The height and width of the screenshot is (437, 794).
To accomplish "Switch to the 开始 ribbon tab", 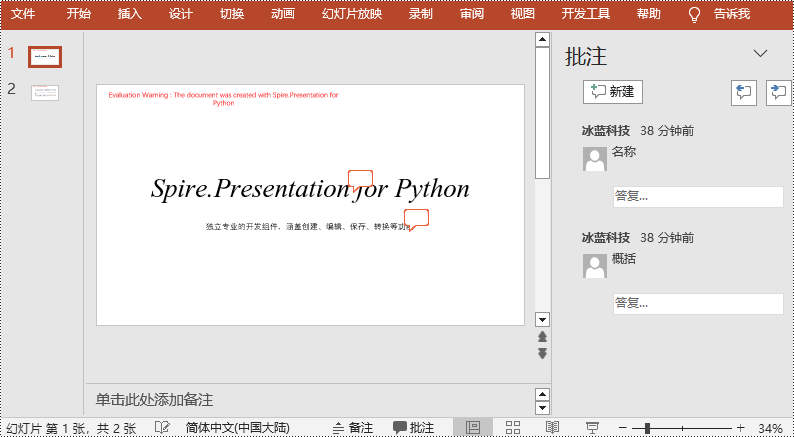I will coord(78,14).
